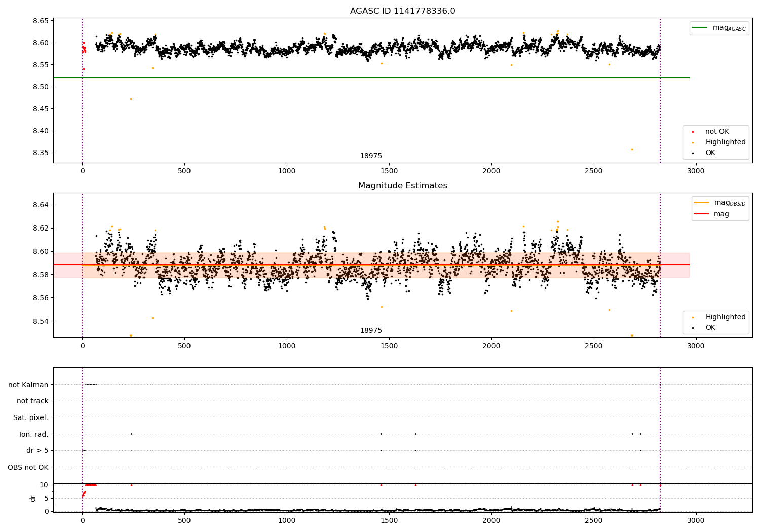Click the lowest orange outlier near 8.35 in top plot

631,149
